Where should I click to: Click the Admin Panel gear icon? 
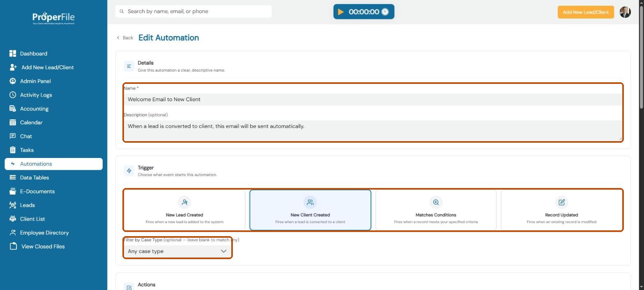pyautogui.click(x=13, y=81)
